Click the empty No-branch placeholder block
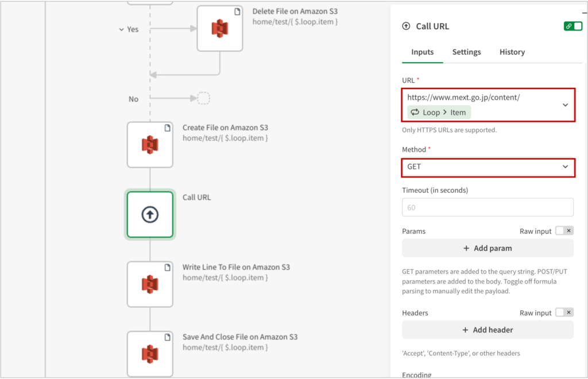 point(203,99)
